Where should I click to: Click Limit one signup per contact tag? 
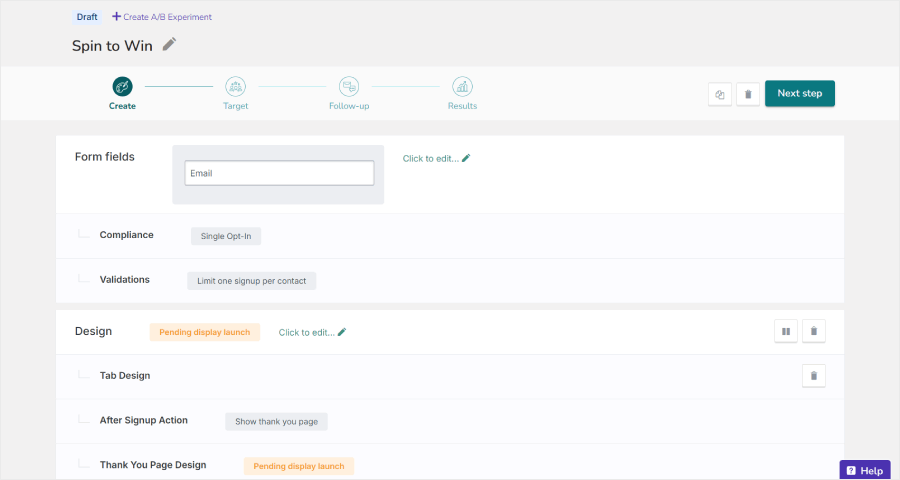point(251,281)
